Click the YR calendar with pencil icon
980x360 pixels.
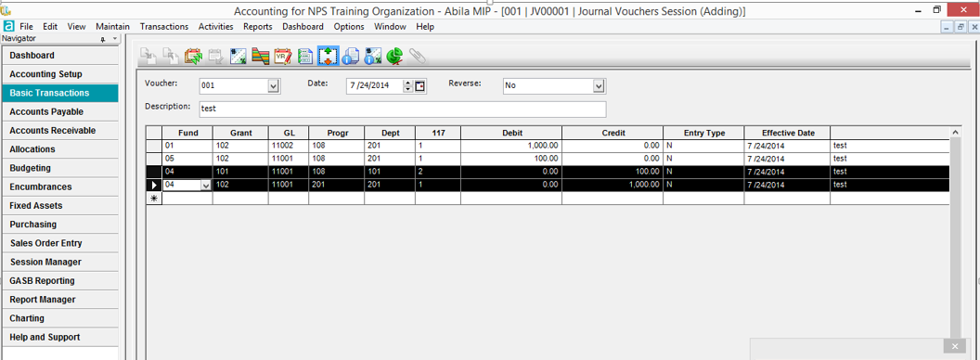pyautogui.click(x=283, y=57)
